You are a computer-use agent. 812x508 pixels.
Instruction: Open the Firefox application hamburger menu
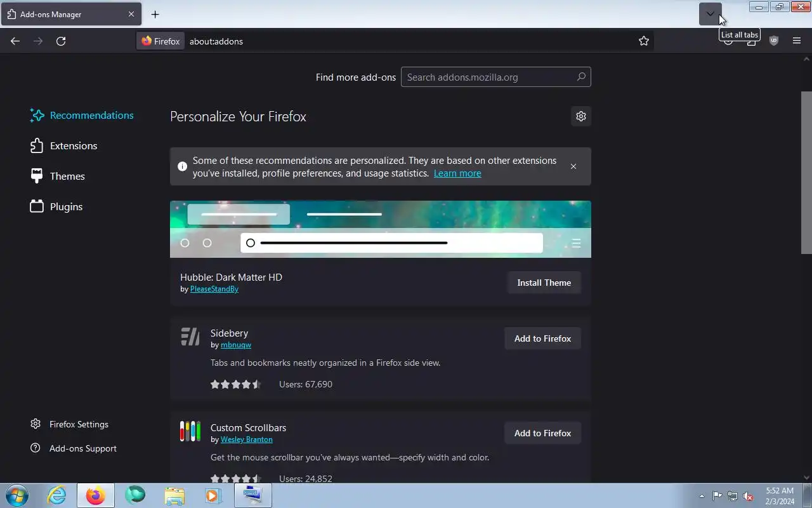pos(797,41)
